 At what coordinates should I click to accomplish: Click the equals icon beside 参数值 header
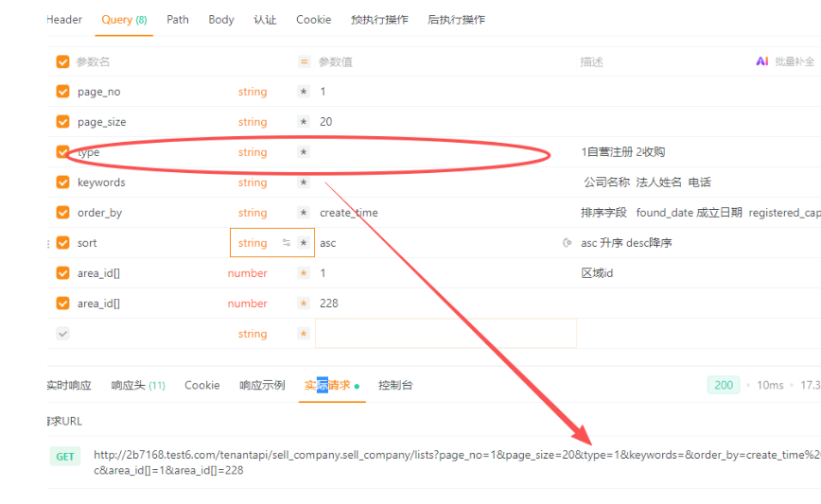point(304,61)
